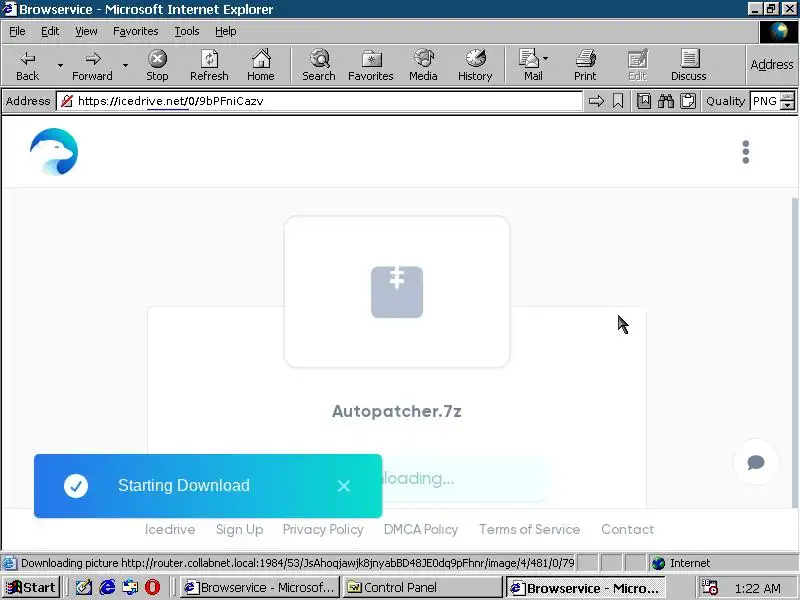This screenshot has width=800, height=600.
Task: Click the bookmarks book icon in Browservice toolbar
Action: click(644, 101)
